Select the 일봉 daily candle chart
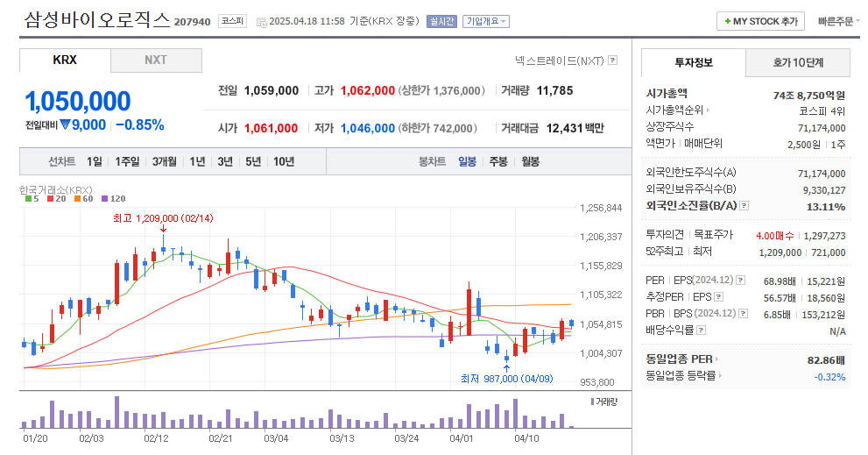The height and width of the screenshot is (455, 868). pyautogui.click(x=467, y=161)
